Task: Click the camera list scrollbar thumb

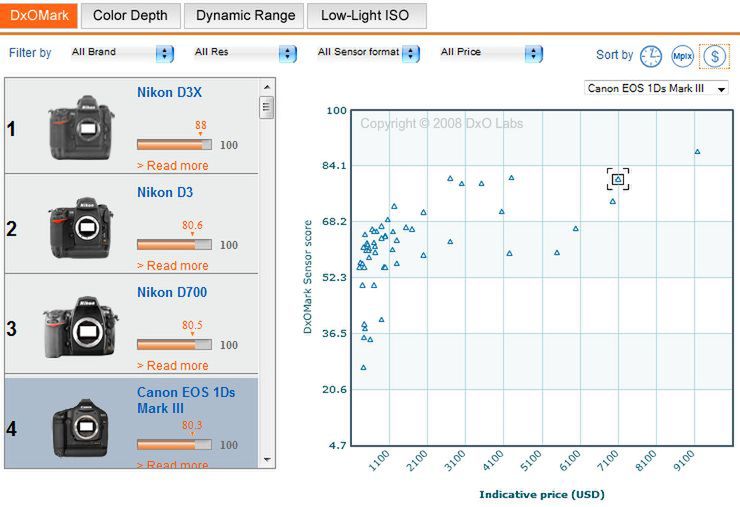Action: coord(267,107)
